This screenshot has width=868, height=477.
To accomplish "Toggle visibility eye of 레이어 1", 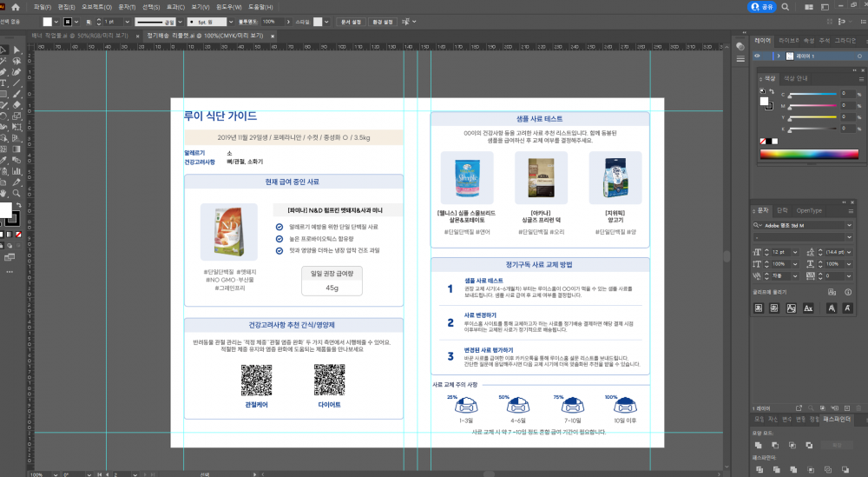I will tap(757, 56).
